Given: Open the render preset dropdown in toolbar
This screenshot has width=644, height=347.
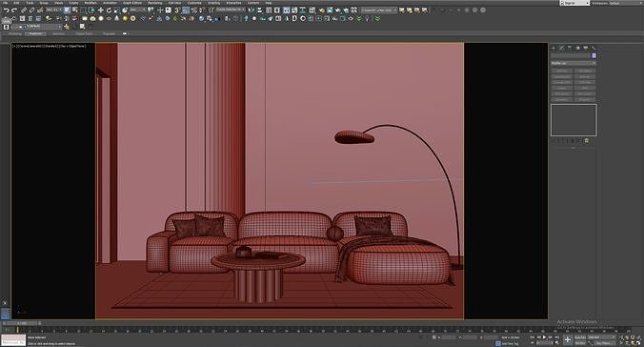Looking at the screenshot, I should pos(378,10).
